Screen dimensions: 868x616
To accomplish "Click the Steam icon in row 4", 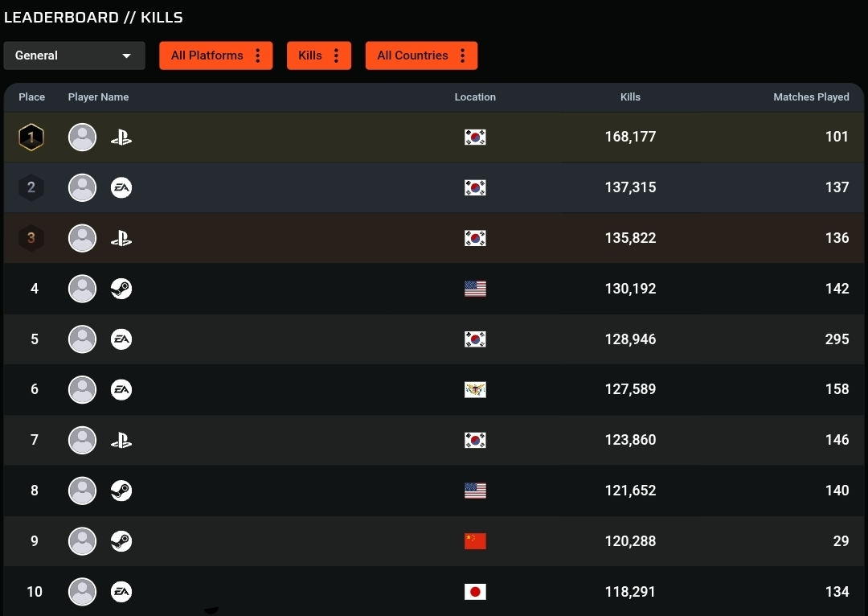I will (x=121, y=289).
